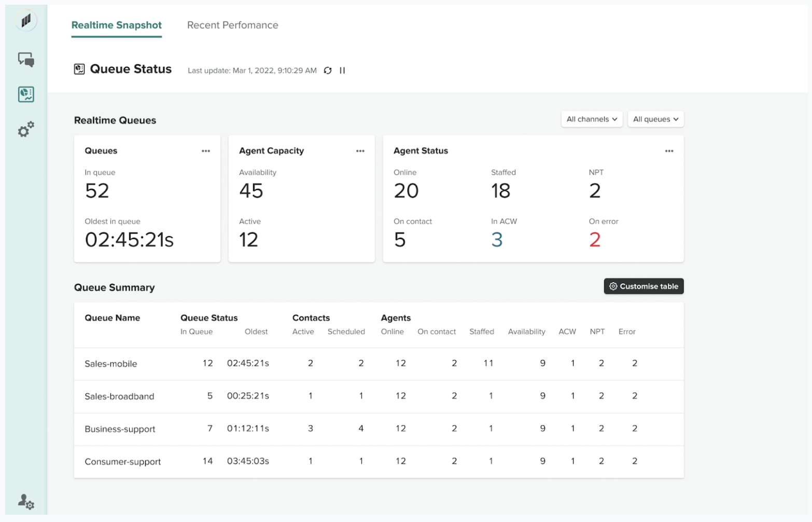Click the Staffed column header in the table
Viewport: 812px width, 522px height.
[x=482, y=332]
